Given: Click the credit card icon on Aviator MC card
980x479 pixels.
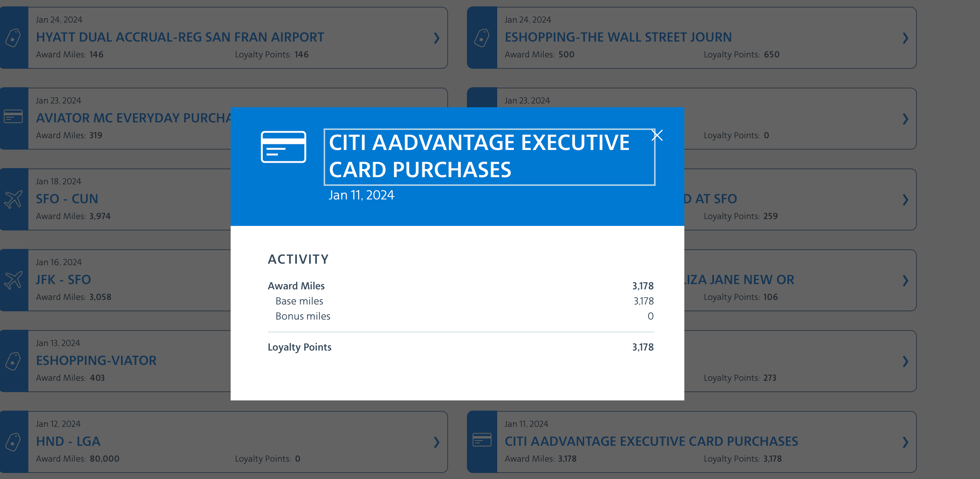Looking at the screenshot, I should [14, 117].
